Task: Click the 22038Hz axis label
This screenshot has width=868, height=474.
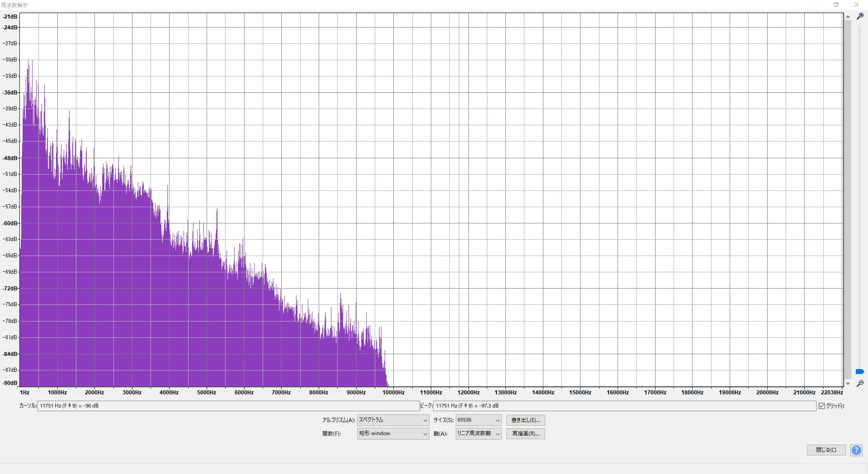Action: (x=832, y=393)
